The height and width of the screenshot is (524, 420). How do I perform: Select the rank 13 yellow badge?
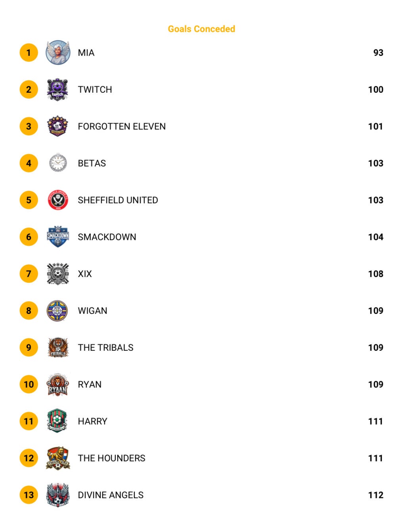pos(29,495)
